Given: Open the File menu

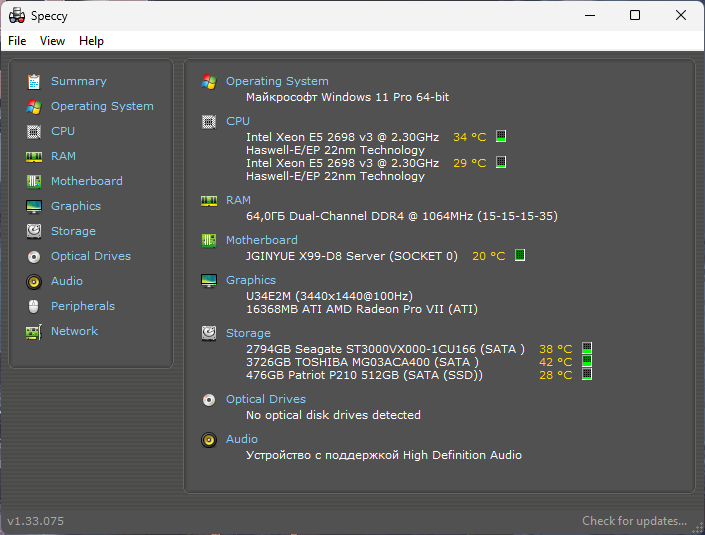Looking at the screenshot, I should click(x=17, y=41).
